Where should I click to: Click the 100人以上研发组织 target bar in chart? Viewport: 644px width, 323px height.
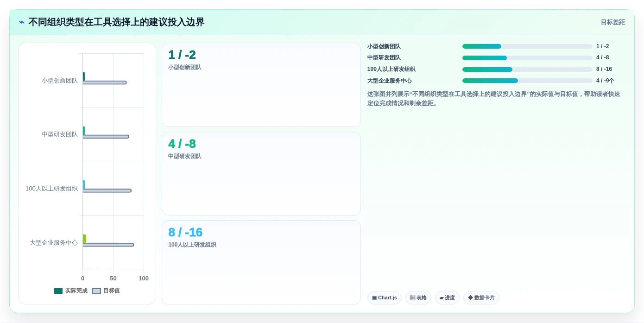coord(107,190)
